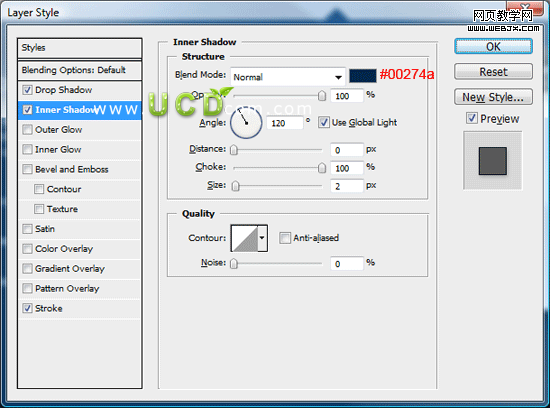Click the Distance slider handle
This screenshot has height=408, width=550.
click(234, 150)
